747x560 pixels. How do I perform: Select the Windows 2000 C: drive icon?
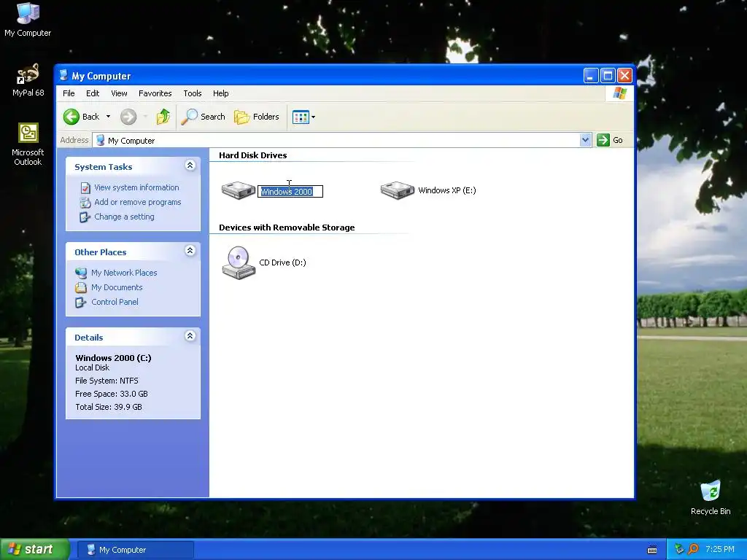(x=239, y=190)
